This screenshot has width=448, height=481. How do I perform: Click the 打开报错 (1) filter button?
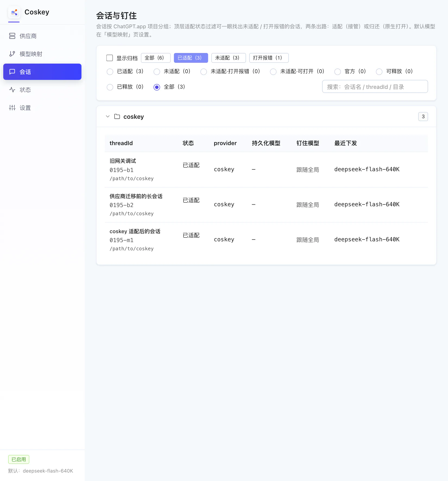[x=269, y=58]
